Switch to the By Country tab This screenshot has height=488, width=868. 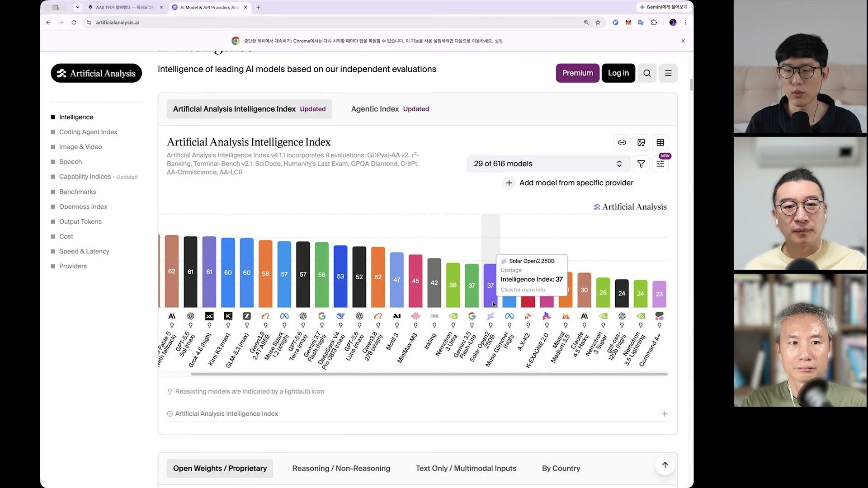pos(561,469)
